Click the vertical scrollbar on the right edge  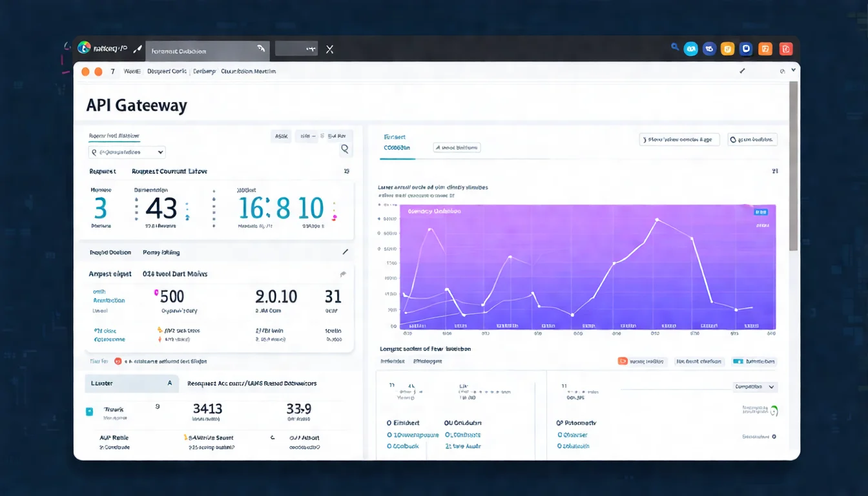(793, 168)
